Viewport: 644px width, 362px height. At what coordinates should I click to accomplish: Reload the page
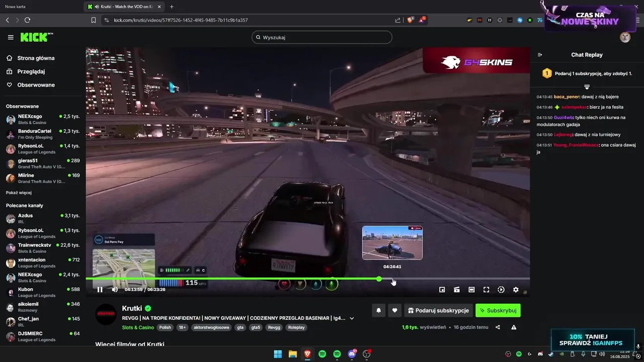click(27, 20)
